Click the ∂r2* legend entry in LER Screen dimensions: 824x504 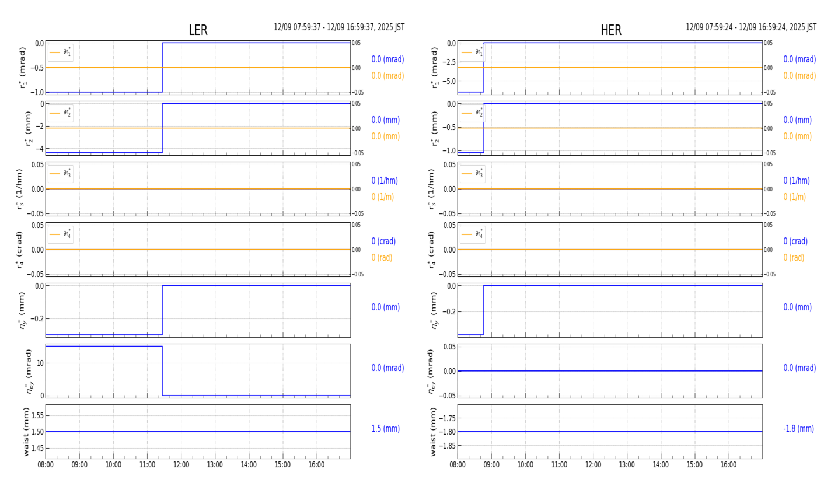point(61,113)
